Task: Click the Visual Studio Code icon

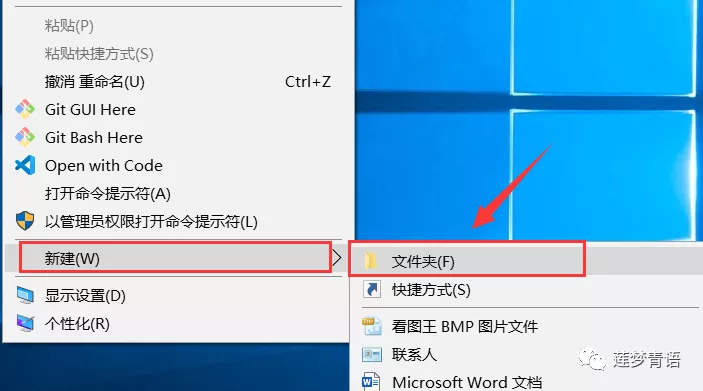Action: click(25, 165)
